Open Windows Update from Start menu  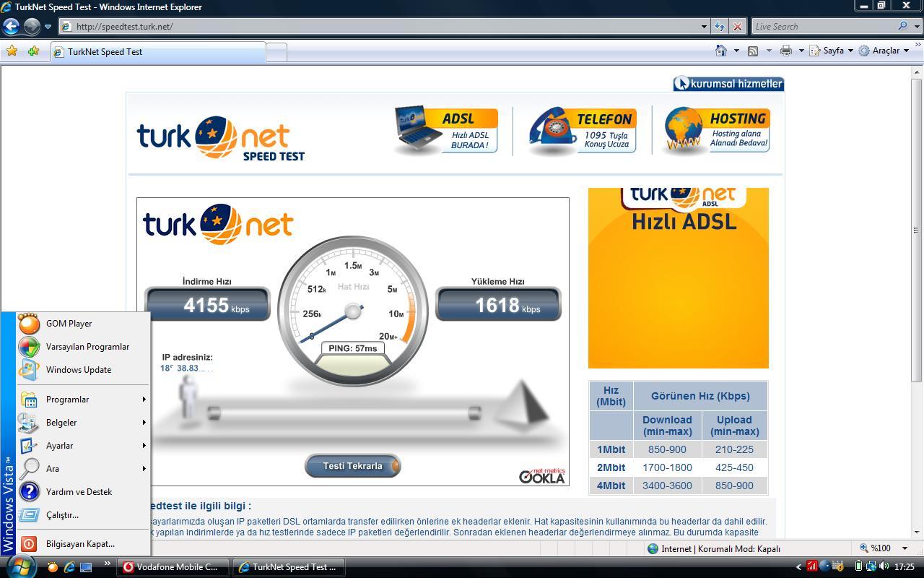click(x=84, y=370)
